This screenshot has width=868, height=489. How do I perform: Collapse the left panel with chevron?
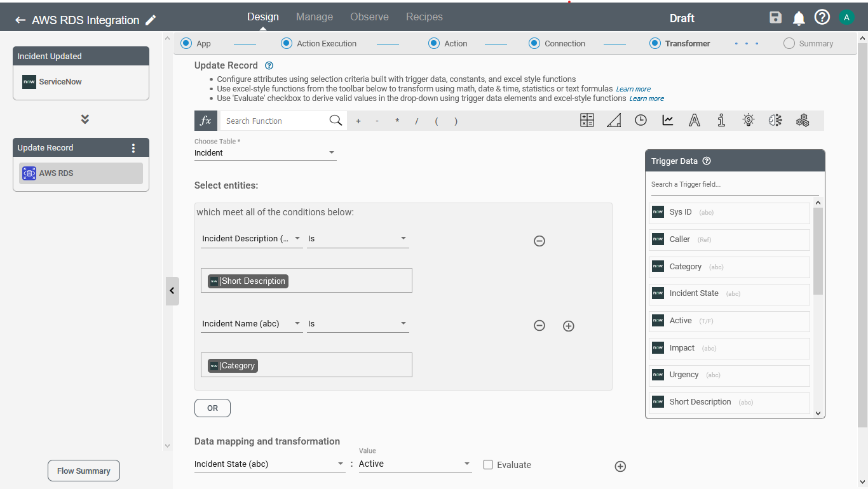click(x=172, y=291)
